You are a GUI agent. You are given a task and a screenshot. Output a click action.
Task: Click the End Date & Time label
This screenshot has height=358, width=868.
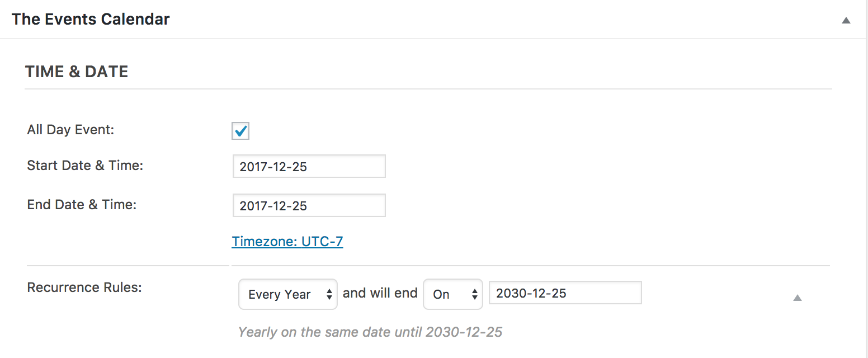82,205
